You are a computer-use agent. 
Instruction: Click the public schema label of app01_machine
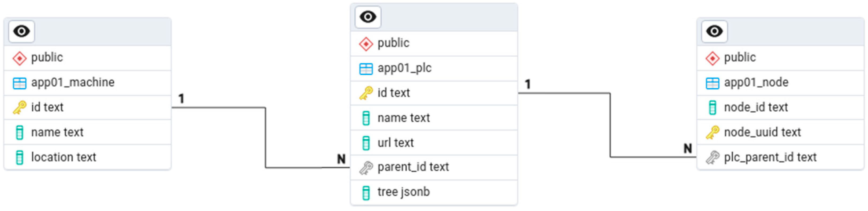pyautogui.click(x=47, y=58)
